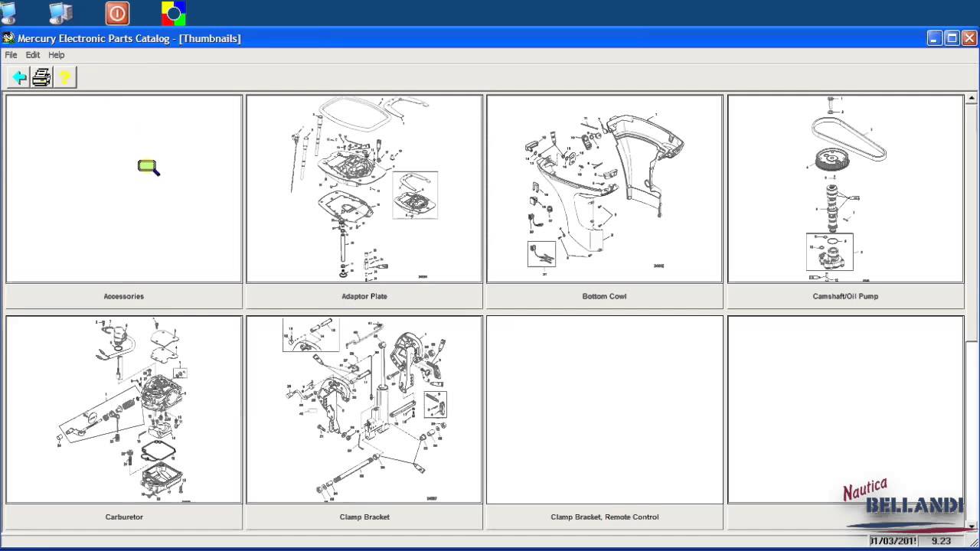Open the Bottom Cowl diagram thumbnail
The image size is (980, 551).
coord(605,189)
